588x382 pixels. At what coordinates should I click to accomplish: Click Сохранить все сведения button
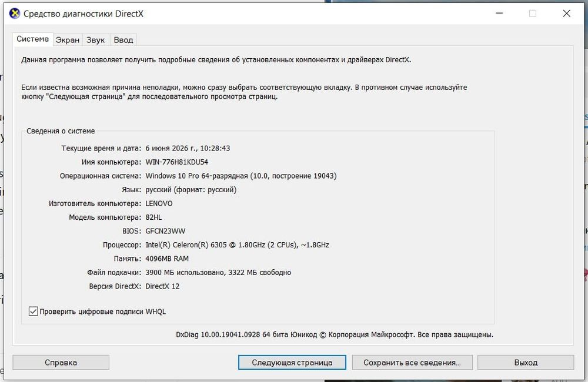coord(412,363)
